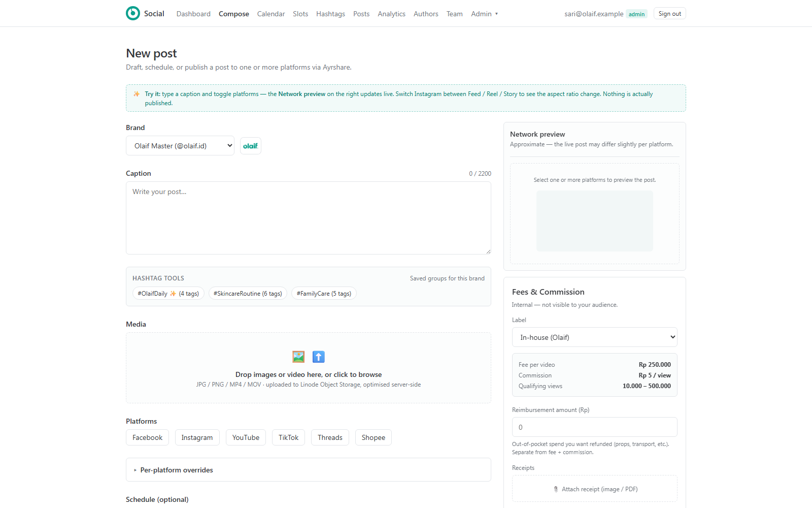
Task: Open the Admin menu dropdown
Action: click(x=484, y=14)
